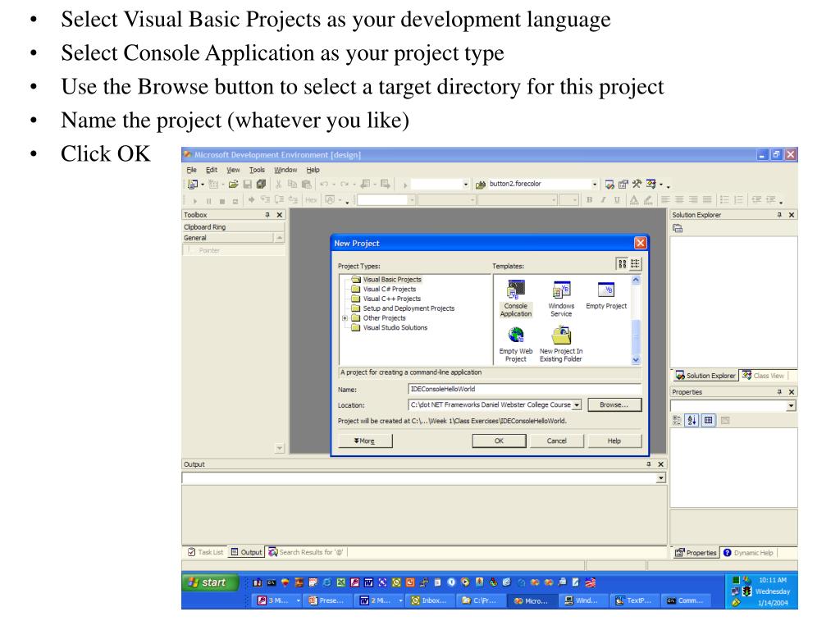The image size is (840, 630).
Task: Open the Location path dropdown
Action: click(x=577, y=405)
